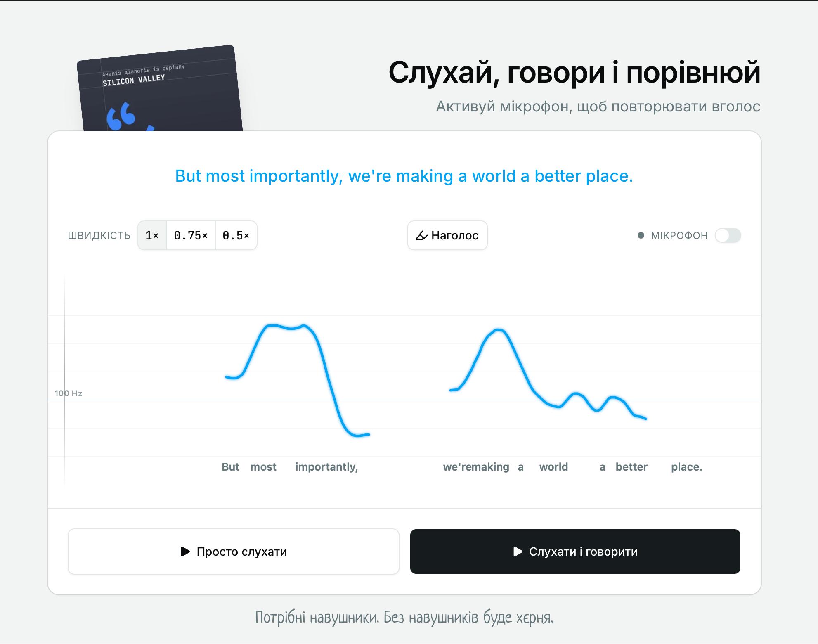Click the МІКРОФОН label

(679, 236)
